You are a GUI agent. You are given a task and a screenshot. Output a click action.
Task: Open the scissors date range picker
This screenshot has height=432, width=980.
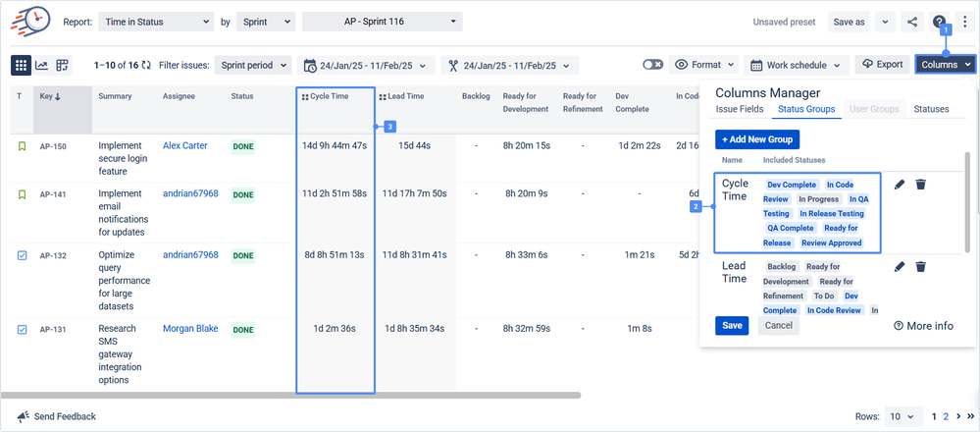(x=509, y=65)
